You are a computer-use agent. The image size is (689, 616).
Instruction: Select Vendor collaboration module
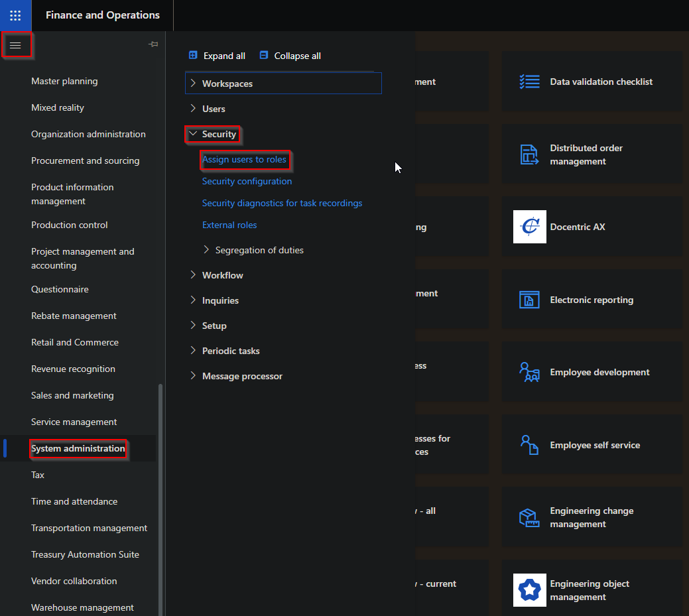74,581
